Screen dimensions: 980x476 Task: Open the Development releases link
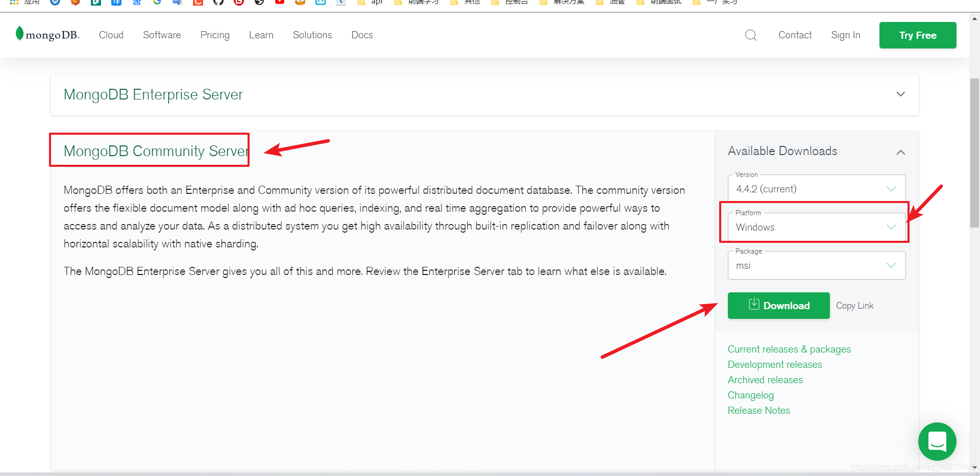coord(775,365)
